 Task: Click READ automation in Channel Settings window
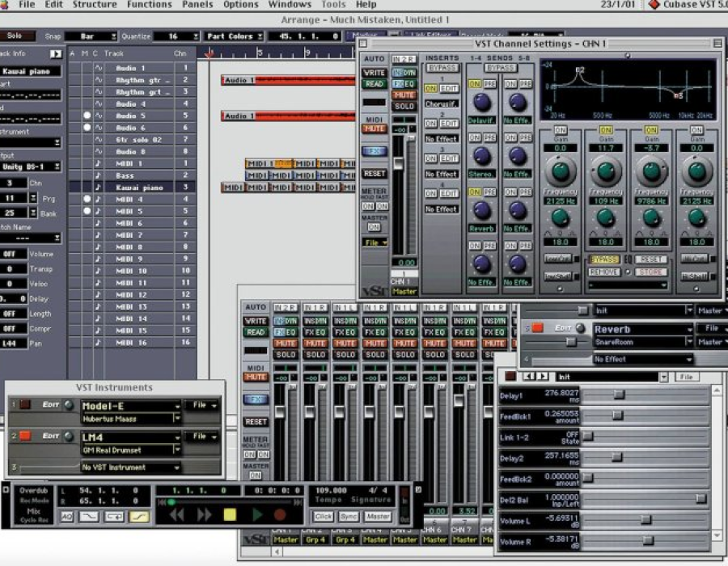click(375, 84)
